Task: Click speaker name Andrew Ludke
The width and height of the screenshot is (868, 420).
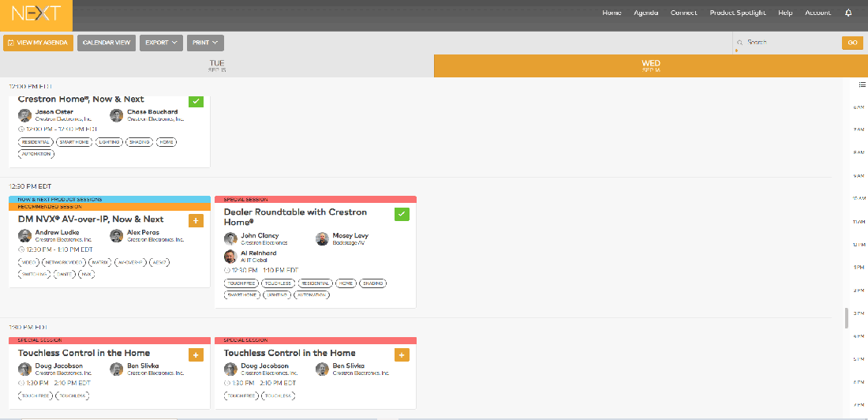Action: coord(57,232)
